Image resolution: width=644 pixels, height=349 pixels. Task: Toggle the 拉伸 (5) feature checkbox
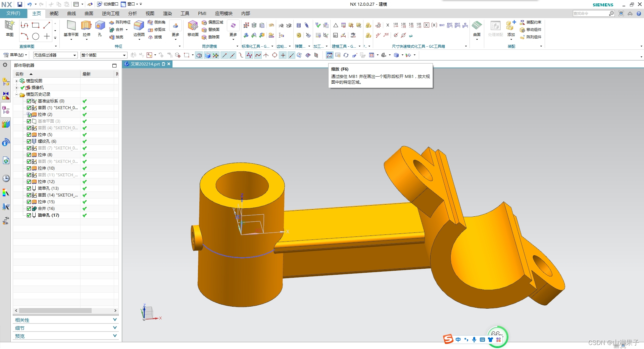point(29,135)
